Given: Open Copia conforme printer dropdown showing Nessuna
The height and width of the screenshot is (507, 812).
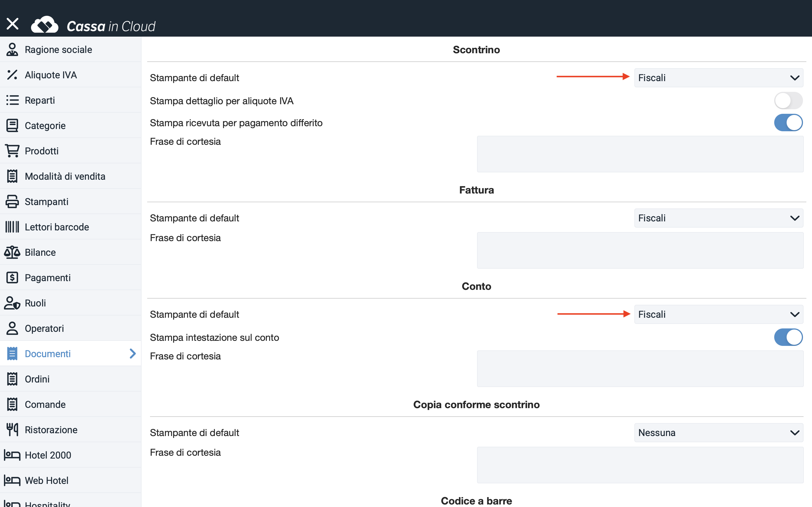Looking at the screenshot, I should [718, 433].
